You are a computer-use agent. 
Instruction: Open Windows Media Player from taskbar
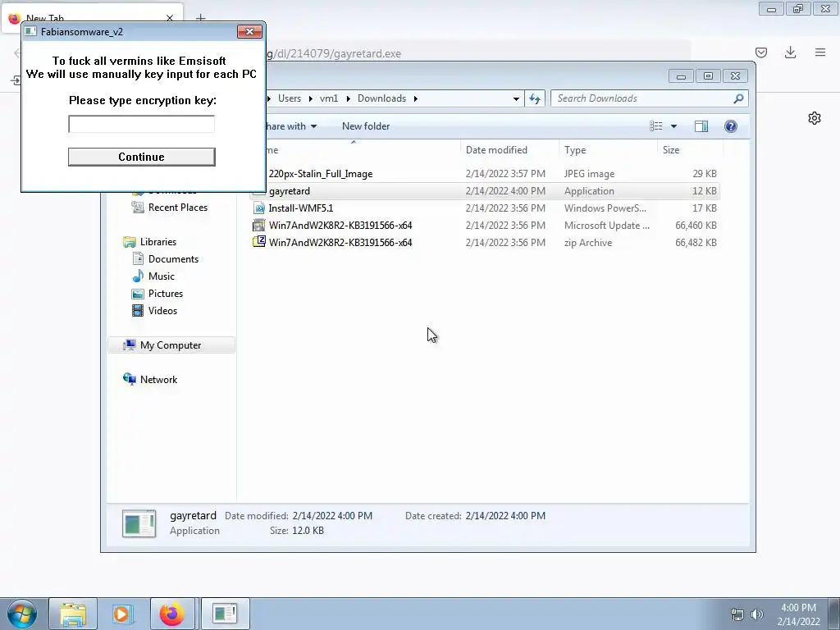tap(122, 614)
